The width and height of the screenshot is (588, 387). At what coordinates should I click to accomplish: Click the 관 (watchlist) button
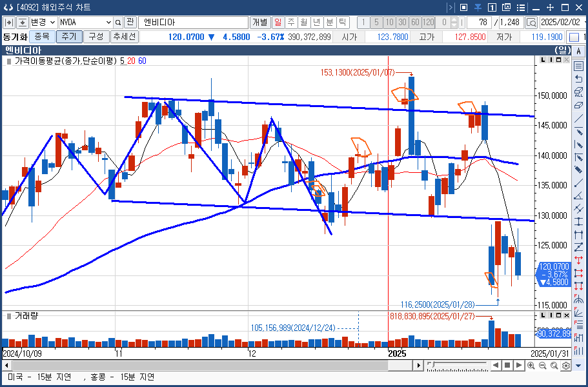[x=130, y=23]
